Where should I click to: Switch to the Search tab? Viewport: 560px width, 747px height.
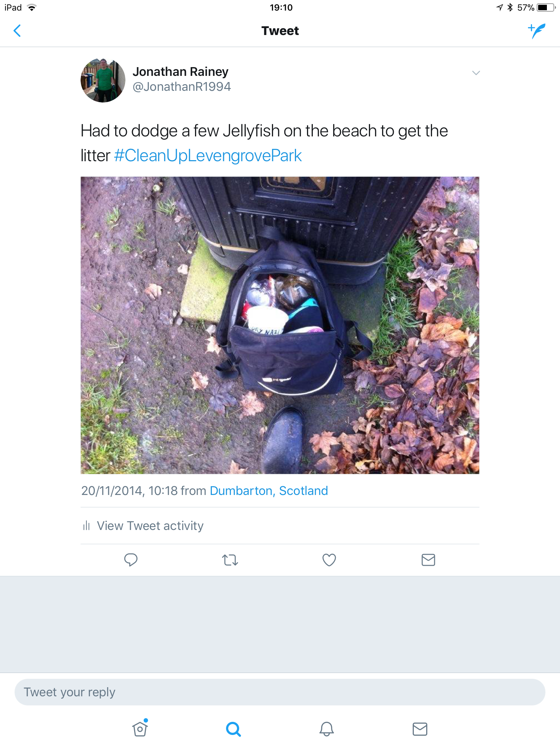click(233, 729)
